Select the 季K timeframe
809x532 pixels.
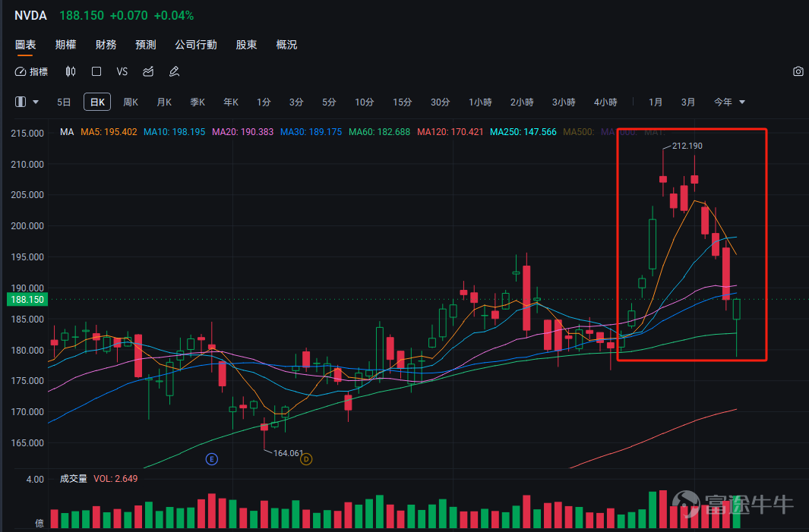pos(198,102)
